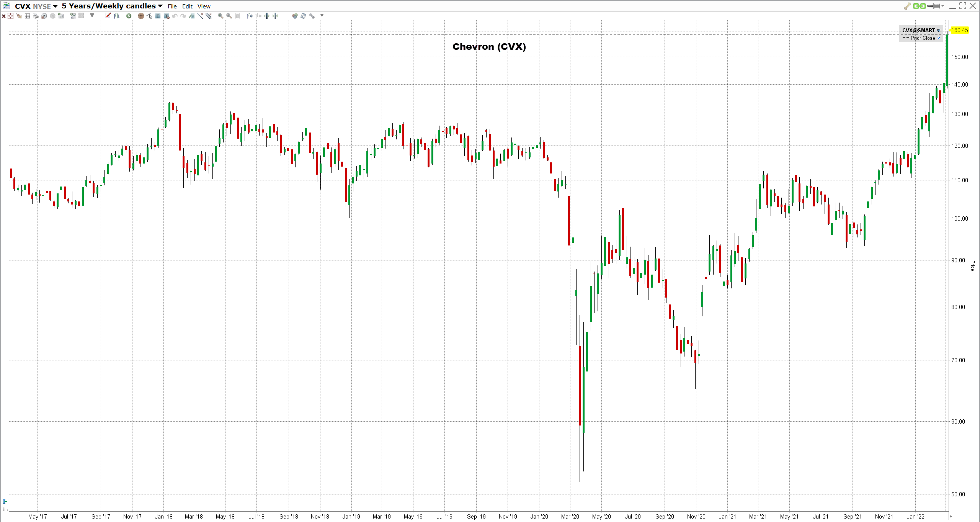Click the compress horizontal green arrows icon
This screenshot has height=522, width=980.
click(x=275, y=16)
